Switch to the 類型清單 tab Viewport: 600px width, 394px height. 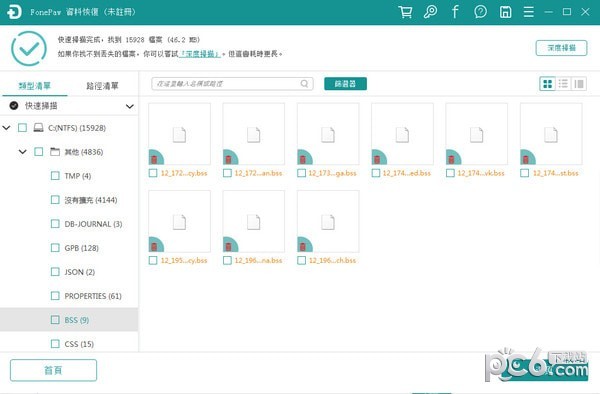click(35, 86)
